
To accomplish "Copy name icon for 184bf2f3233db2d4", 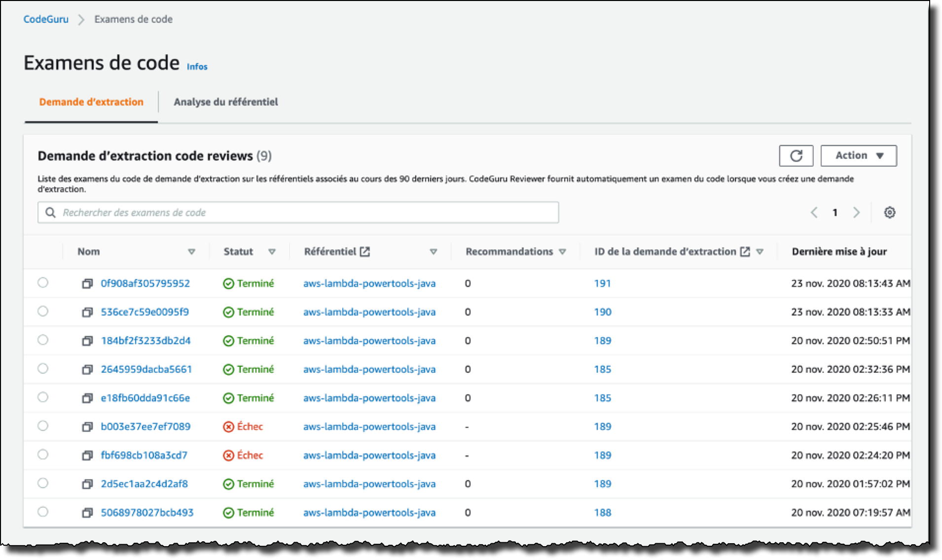I will click(x=87, y=341).
